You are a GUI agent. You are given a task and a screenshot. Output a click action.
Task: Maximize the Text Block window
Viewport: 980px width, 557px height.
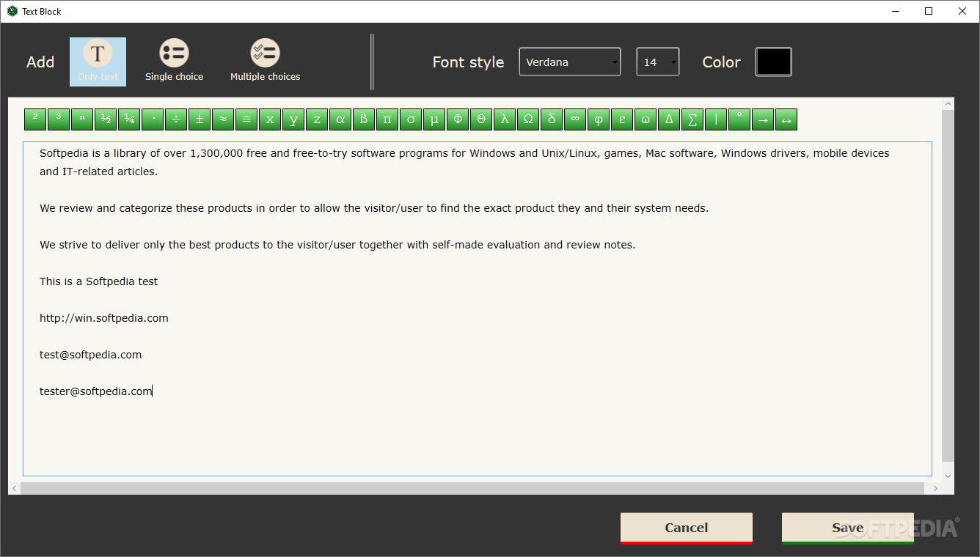[x=929, y=11]
